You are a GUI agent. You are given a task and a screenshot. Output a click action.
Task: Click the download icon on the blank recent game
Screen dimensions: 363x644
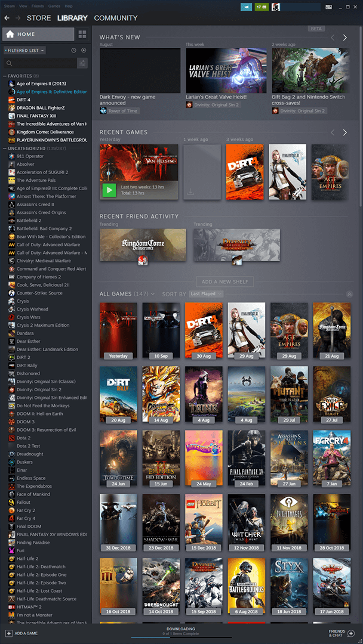click(190, 192)
